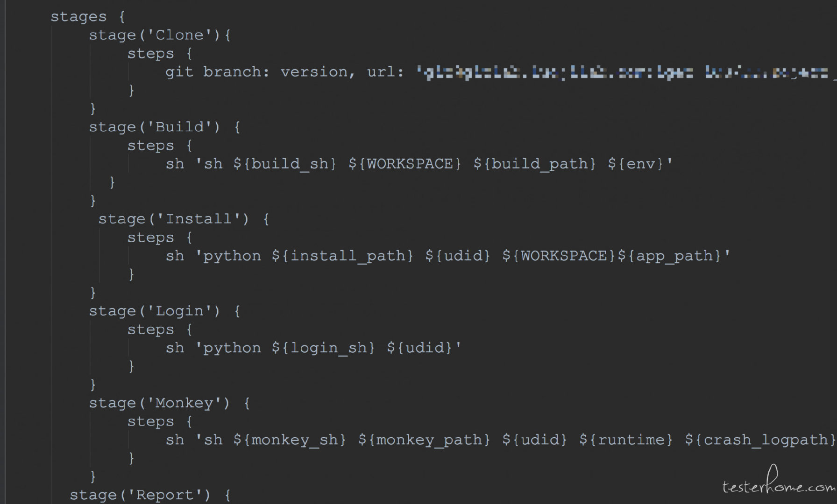Click the ${monkey_sh} variable

pyautogui.click(x=290, y=440)
